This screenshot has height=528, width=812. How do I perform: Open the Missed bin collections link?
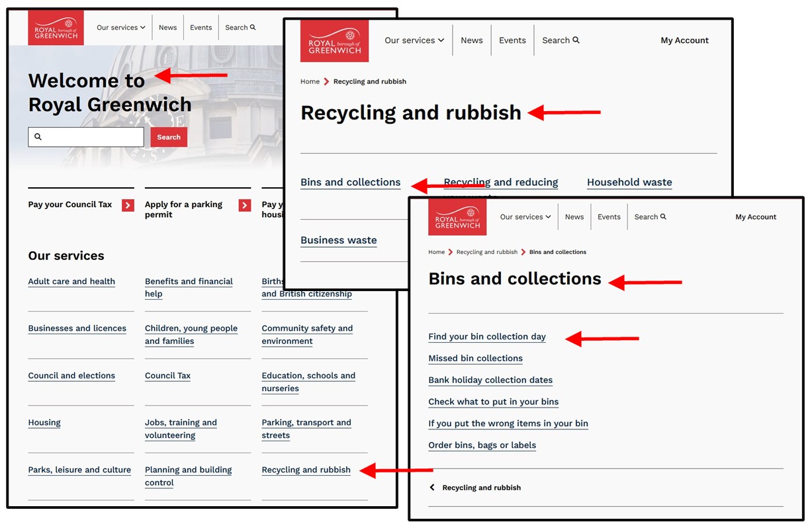[x=475, y=359]
